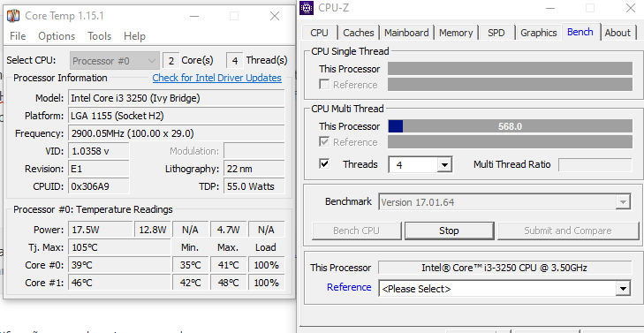This screenshot has width=644, height=333.
Task: Minimize the CPU-Z window
Action: coord(550,8)
